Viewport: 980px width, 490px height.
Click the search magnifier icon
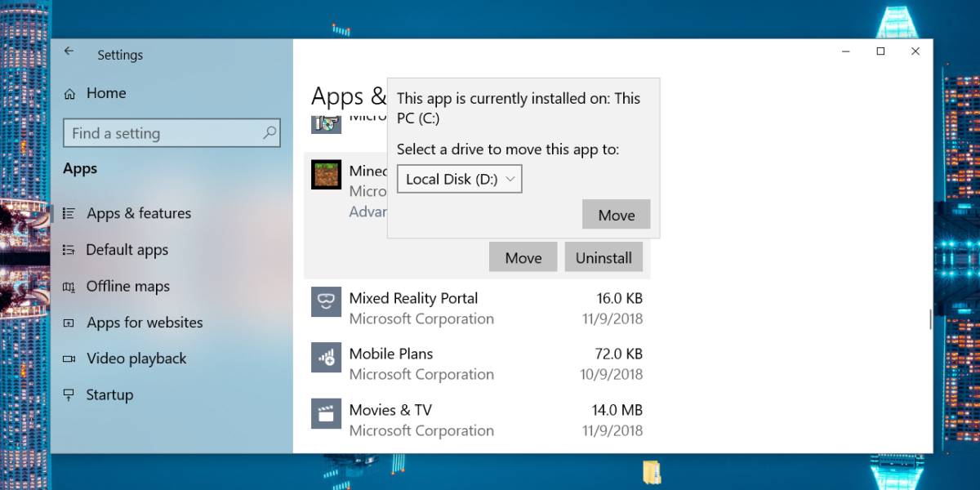coord(269,133)
